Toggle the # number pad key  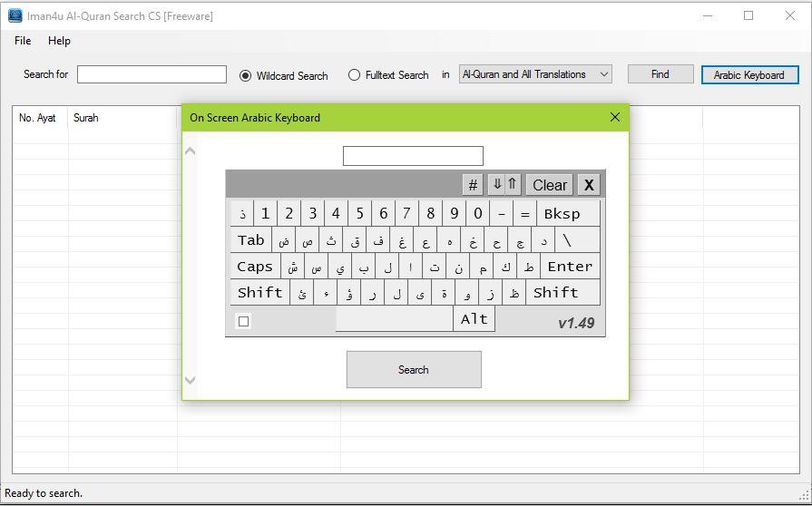pos(473,185)
